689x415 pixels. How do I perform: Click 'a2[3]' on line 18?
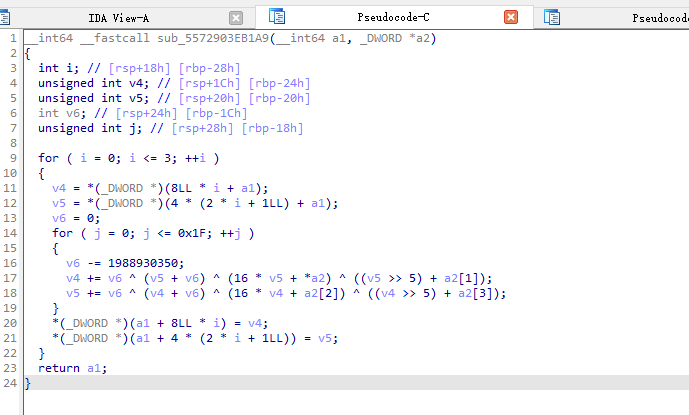pos(475,293)
